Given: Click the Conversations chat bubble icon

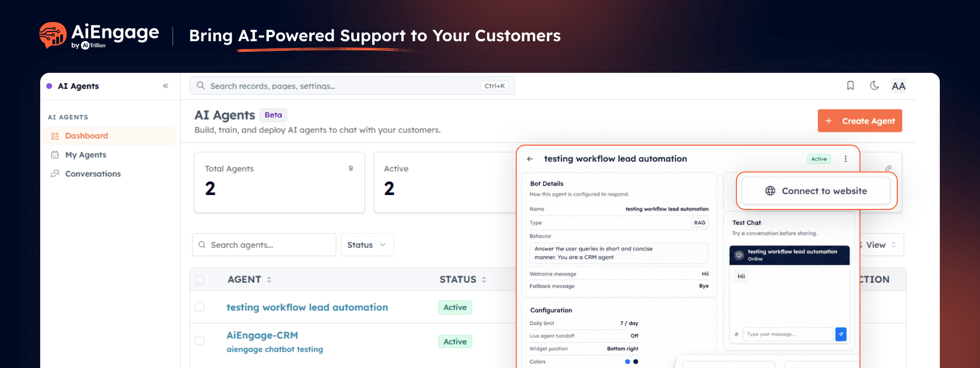Looking at the screenshot, I should point(55,173).
